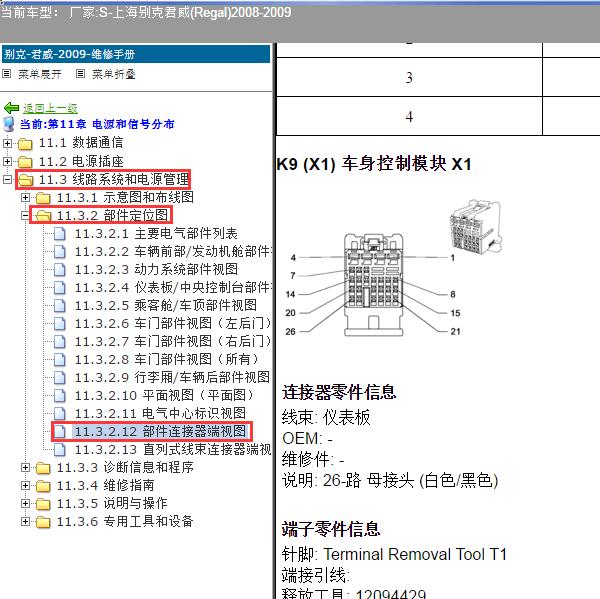The height and width of the screenshot is (599, 600).
Task: Click the current chapter computer icon
Action: point(9,124)
